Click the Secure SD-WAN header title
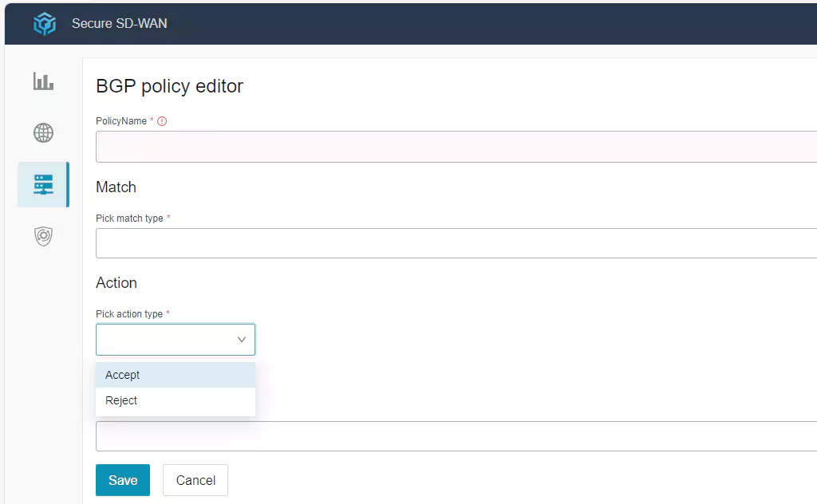This screenshot has height=504, width=817. point(120,24)
